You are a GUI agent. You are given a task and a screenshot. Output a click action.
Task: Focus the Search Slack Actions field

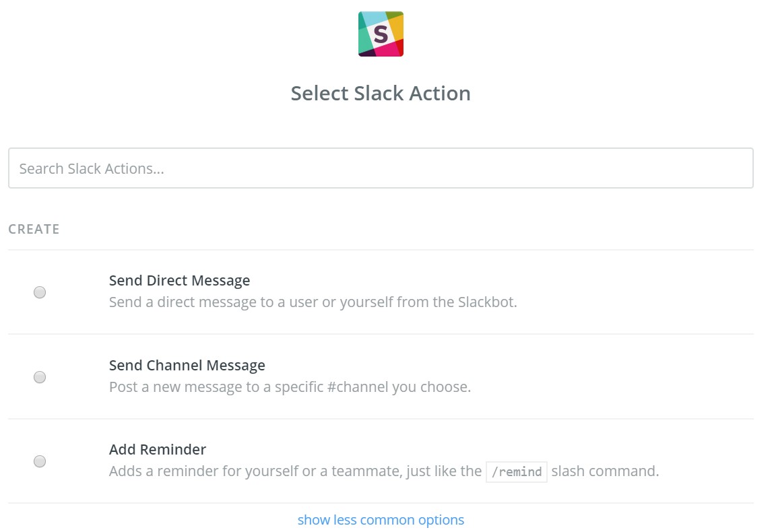(381, 168)
